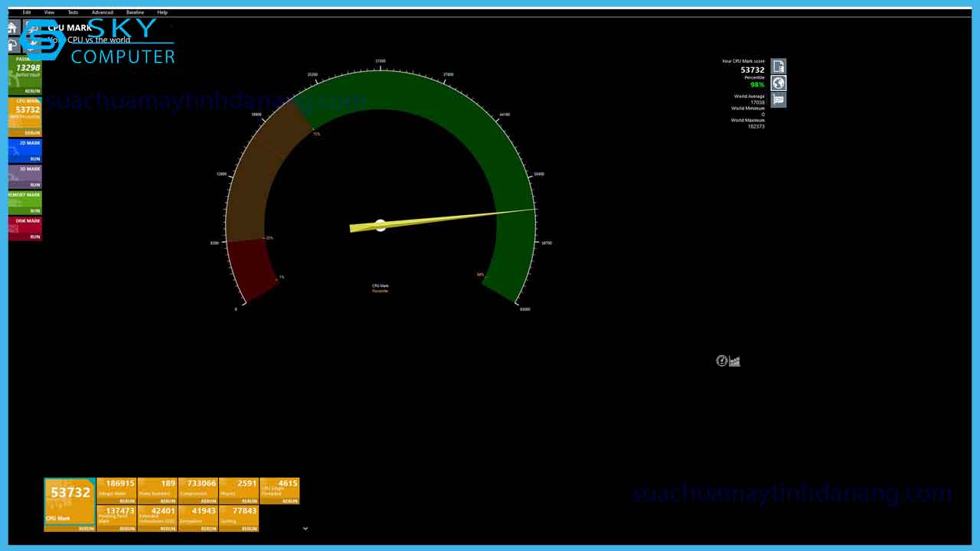Image resolution: width=980 pixels, height=551 pixels.
Task: Select the Encryption tile 41943
Action: tap(198, 515)
